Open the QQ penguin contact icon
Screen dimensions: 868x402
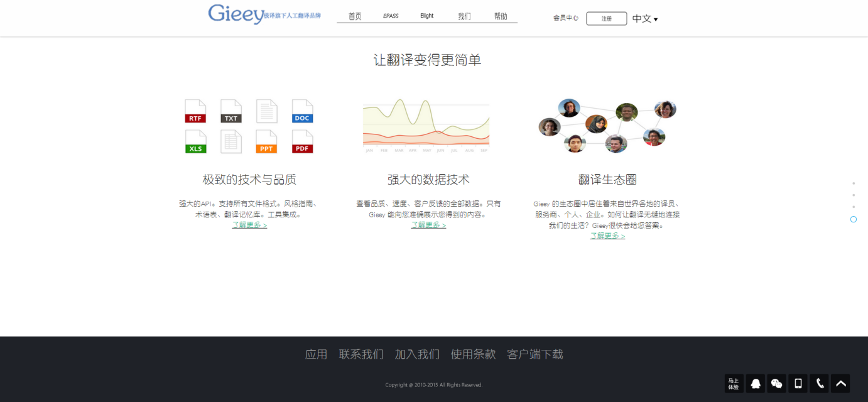pos(756,384)
